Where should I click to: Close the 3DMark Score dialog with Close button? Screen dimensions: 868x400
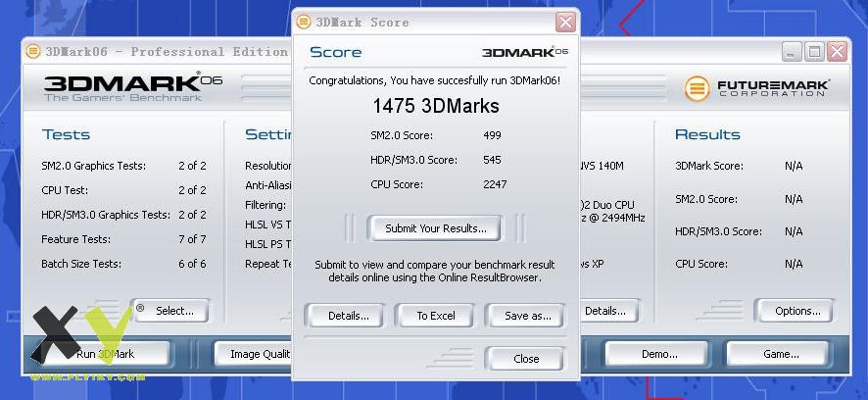525,359
